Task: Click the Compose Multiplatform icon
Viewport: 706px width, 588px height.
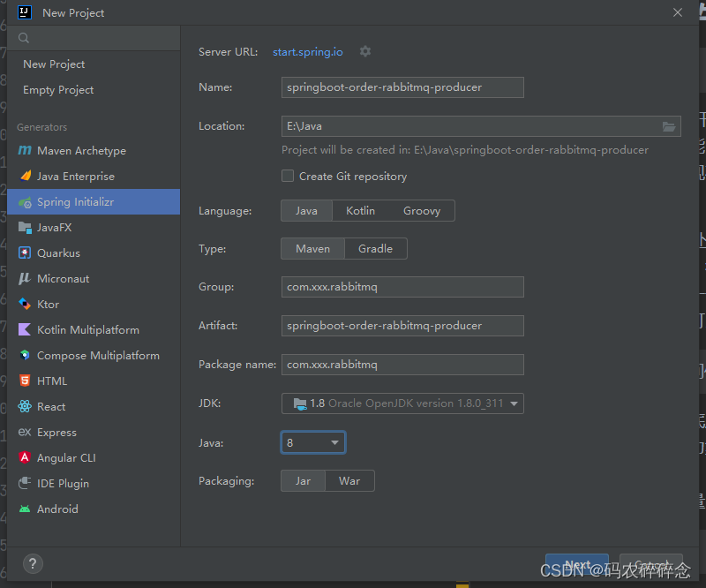Action: [25, 356]
